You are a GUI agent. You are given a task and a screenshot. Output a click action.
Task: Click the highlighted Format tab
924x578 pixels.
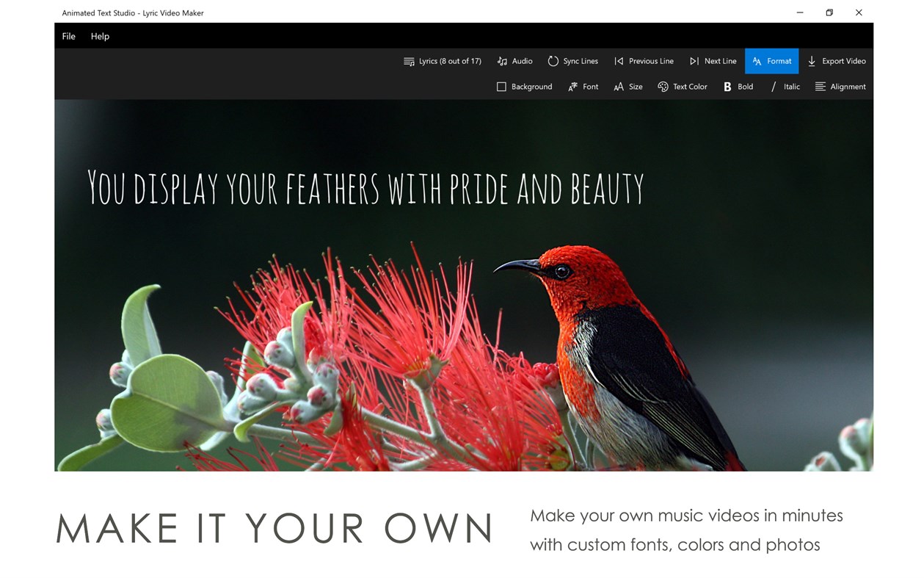pos(771,61)
